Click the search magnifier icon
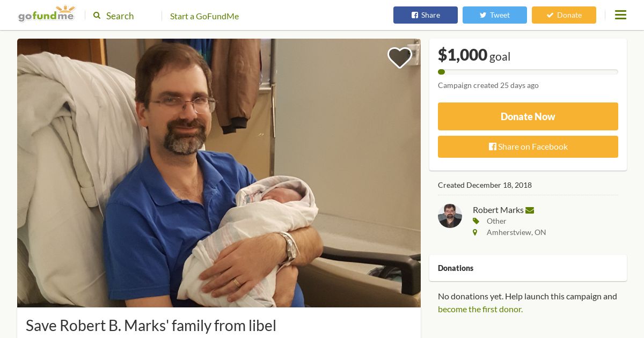 point(97,16)
